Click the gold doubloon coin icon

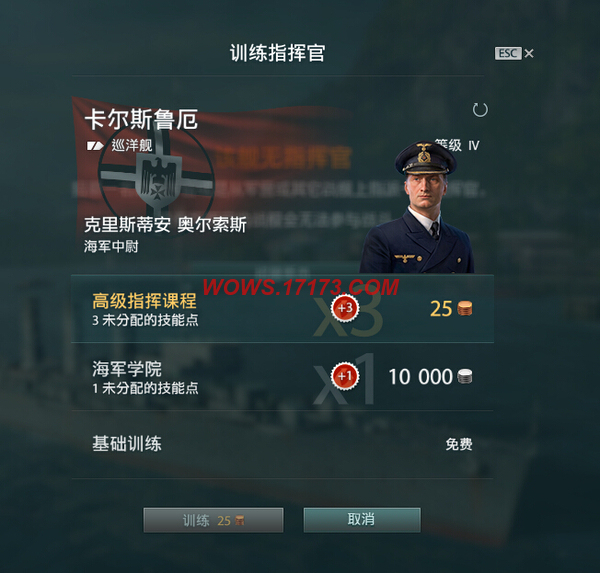[465, 309]
